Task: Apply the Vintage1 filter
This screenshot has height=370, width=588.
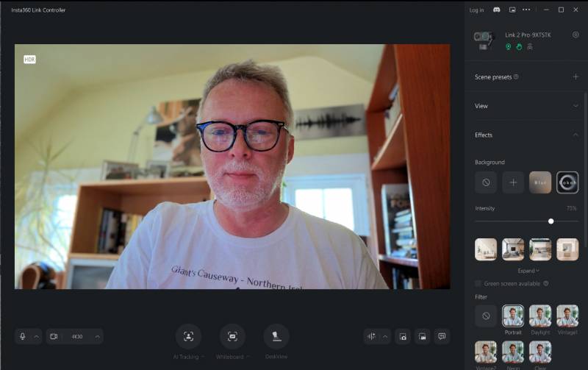Action: (567, 316)
